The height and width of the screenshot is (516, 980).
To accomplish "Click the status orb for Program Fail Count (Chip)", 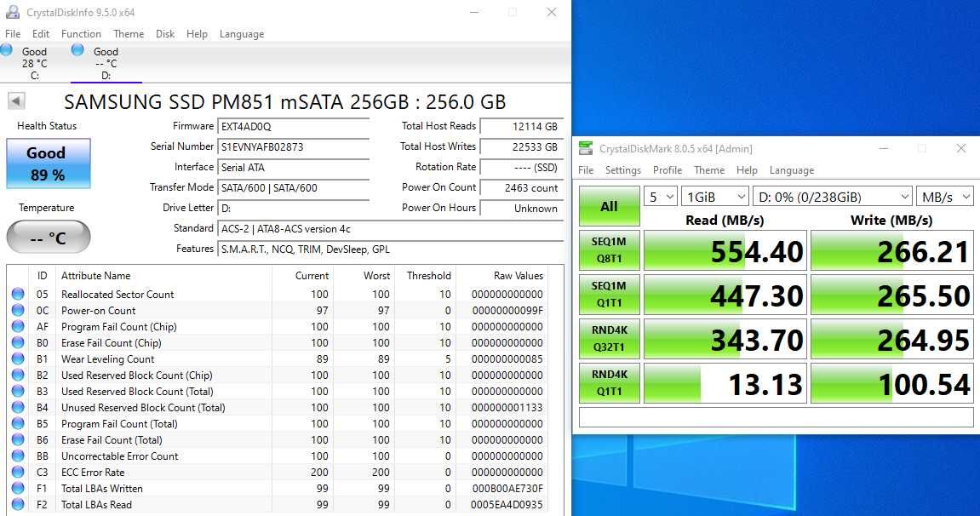I will (x=18, y=326).
